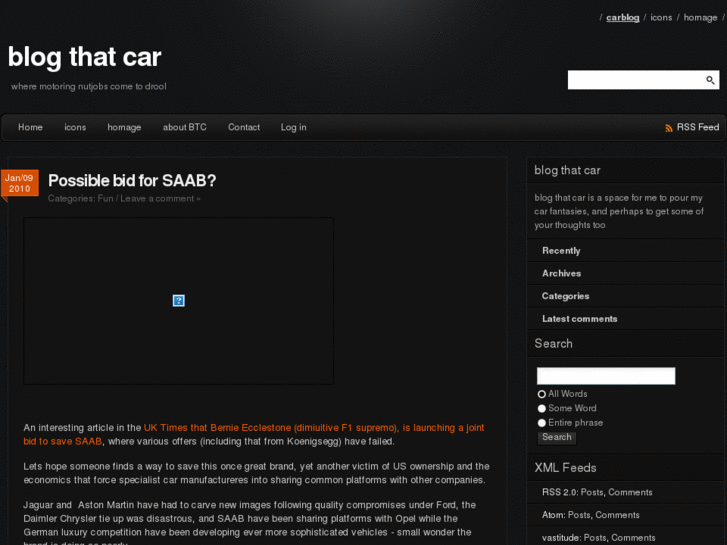Expand the Categories sidebar section

(565, 296)
